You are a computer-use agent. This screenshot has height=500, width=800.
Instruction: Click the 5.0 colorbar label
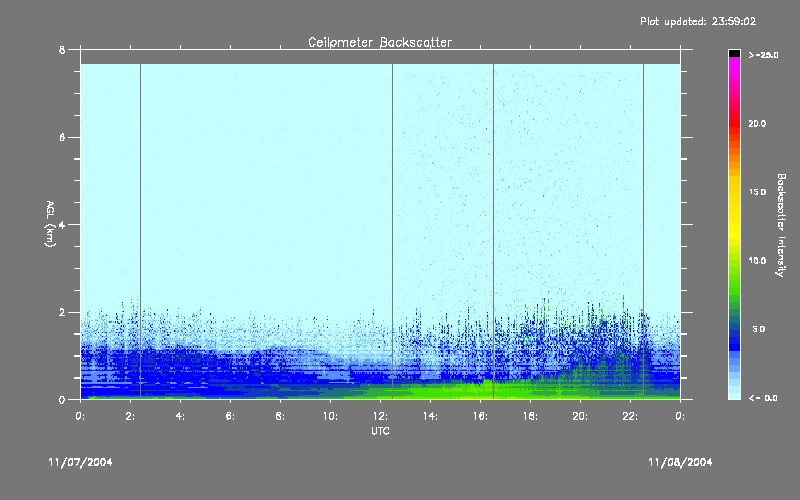[759, 329]
